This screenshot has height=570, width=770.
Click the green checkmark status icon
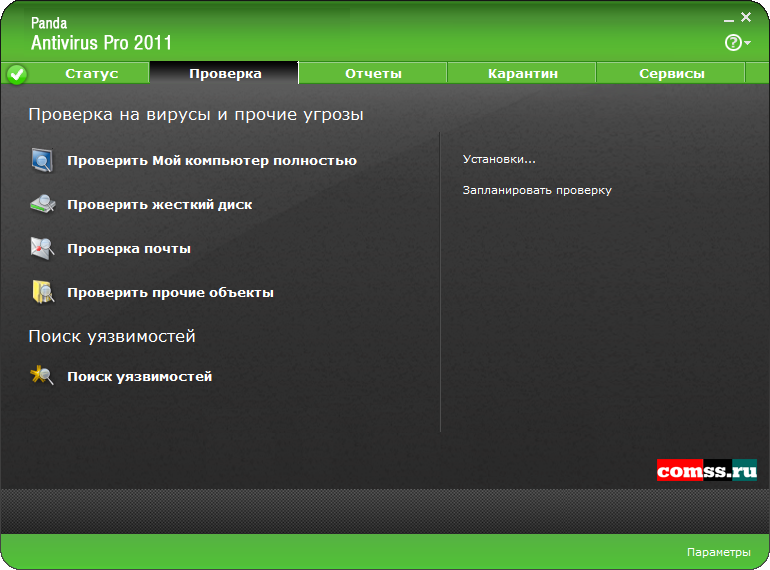(x=17, y=74)
